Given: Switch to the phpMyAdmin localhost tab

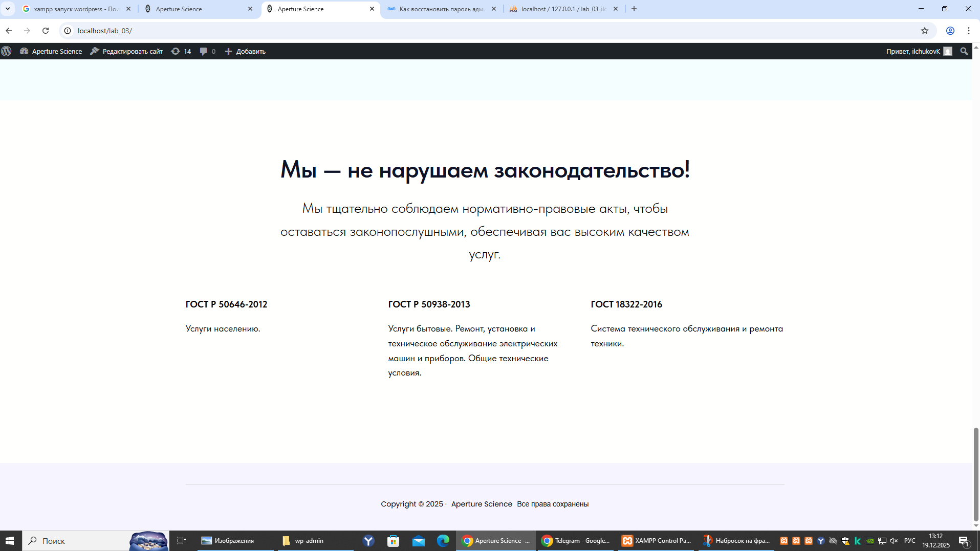Looking at the screenshot, I should (563, 9).
